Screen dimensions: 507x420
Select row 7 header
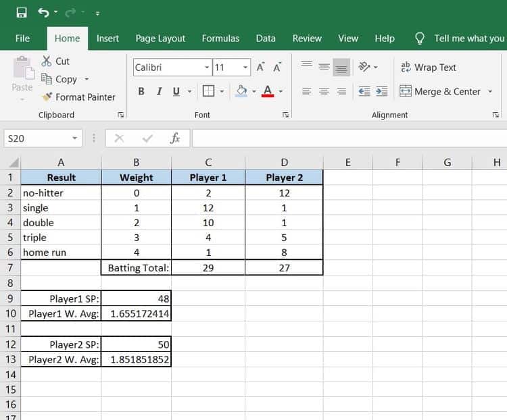10,267
